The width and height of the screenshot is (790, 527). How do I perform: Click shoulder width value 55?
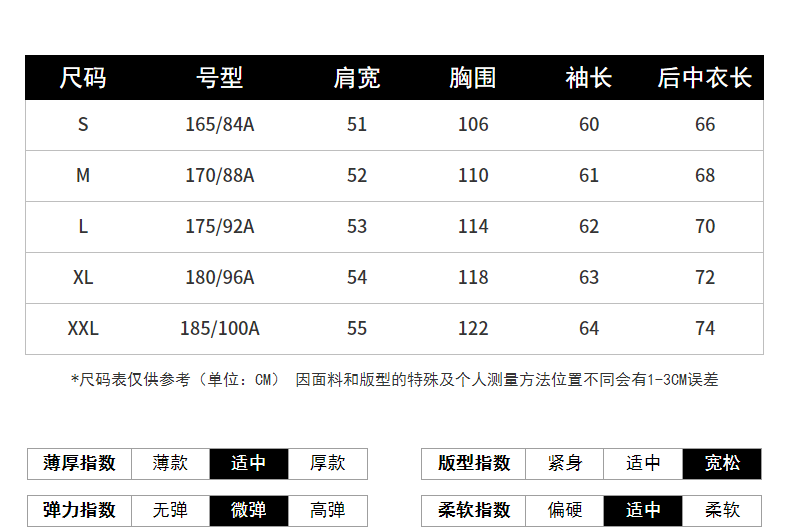(357, 328)
